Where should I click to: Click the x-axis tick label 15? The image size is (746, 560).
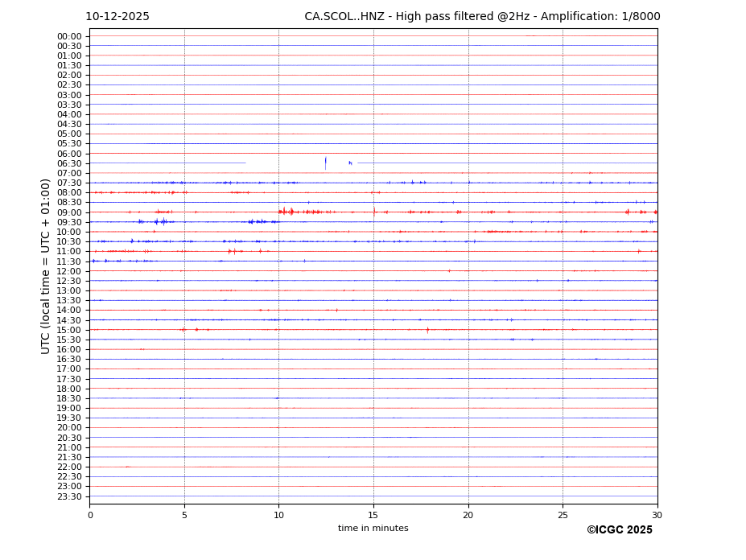pyautogui.click(x=373, y=515)
